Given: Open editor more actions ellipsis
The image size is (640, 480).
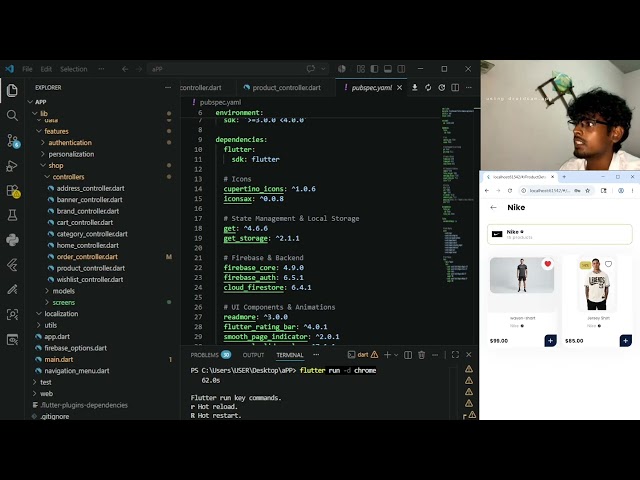Looking at the screenshot, I should click(469, 87).
